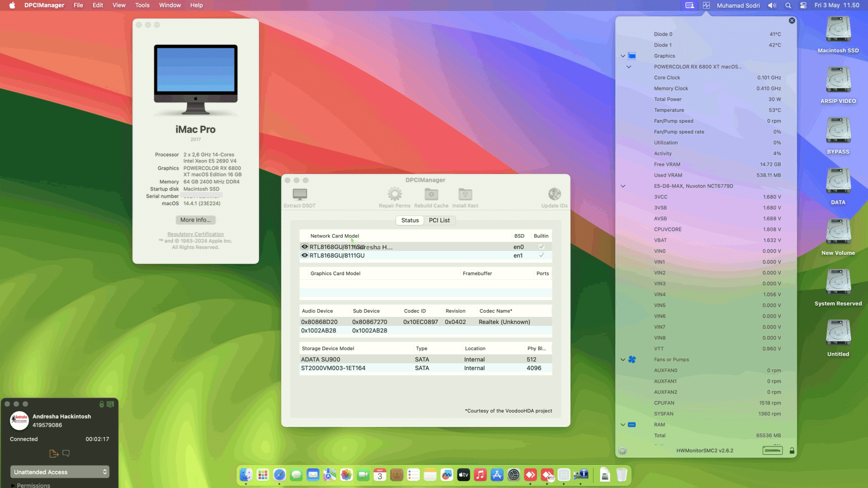Open the BYPASS desktop drive

838,136
